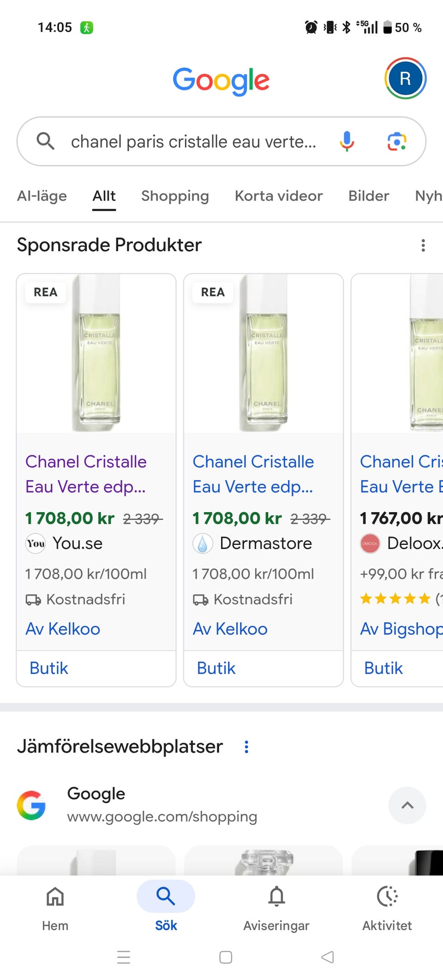Open Av Kelkoo link on Dermastore card
Screen dimensions: 443x980
(230, 629)
